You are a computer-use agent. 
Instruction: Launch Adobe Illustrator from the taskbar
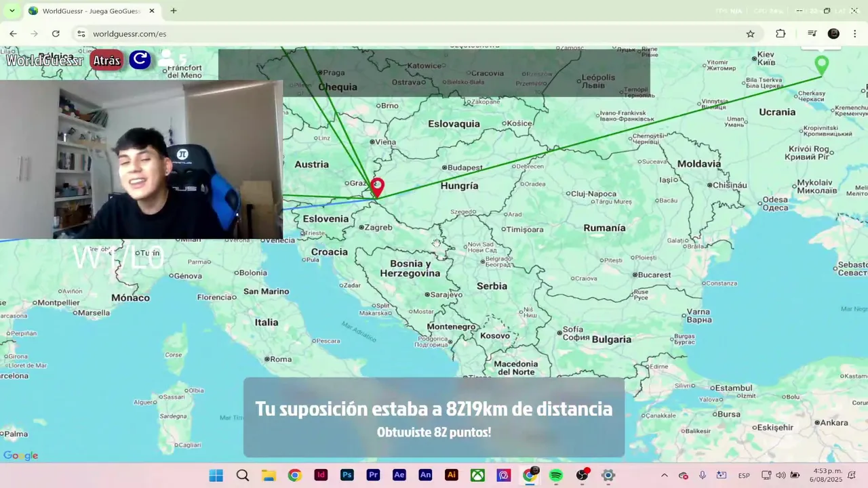452,475
